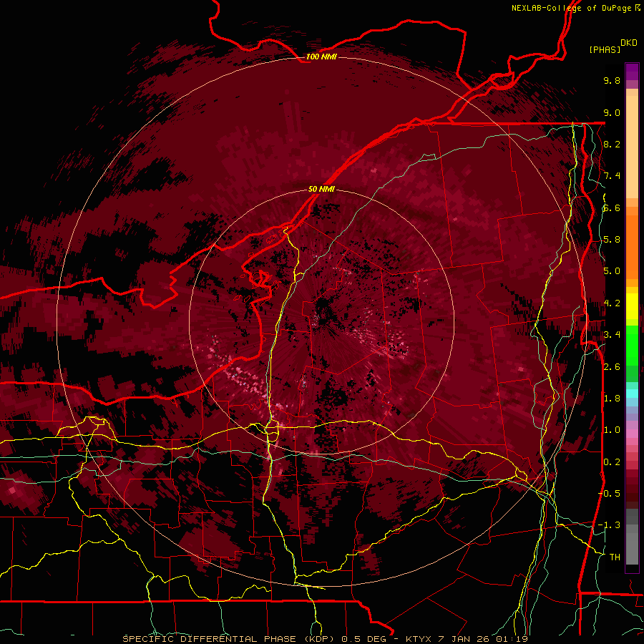This screenshot has width=644, height=644.
Task: Click the 0.2 scale value
Action: click(612, 462)
